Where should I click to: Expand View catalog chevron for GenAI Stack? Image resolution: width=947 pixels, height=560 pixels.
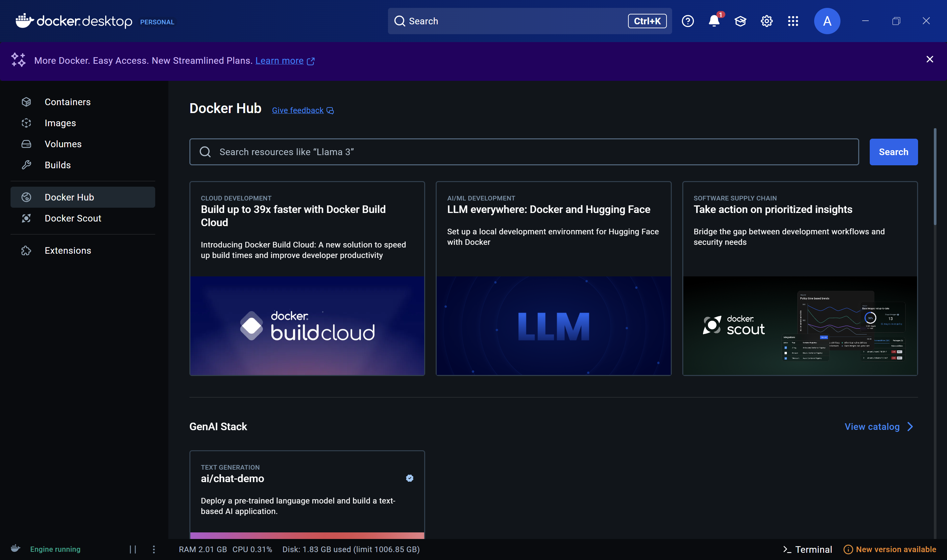click(911, 427)
